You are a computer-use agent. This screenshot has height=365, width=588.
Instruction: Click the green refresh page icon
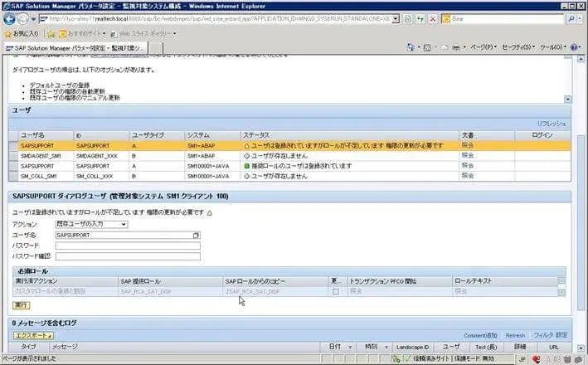[420, 19]
